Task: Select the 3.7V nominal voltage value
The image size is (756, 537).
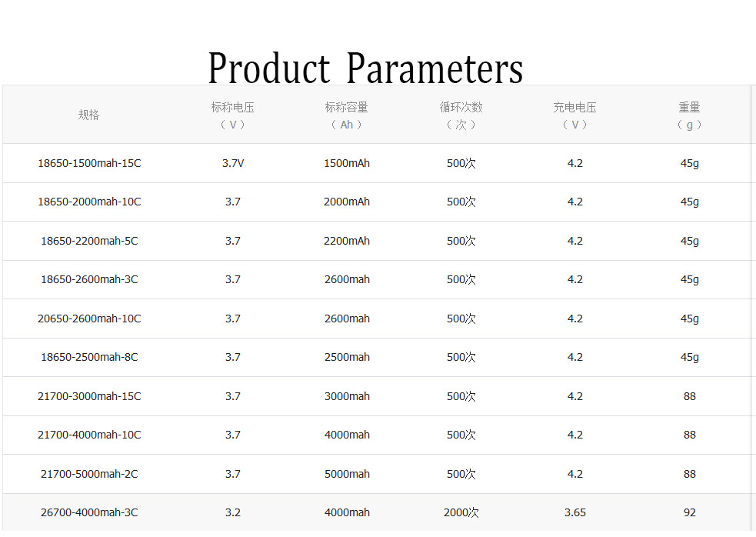Action: click(233, 163)
